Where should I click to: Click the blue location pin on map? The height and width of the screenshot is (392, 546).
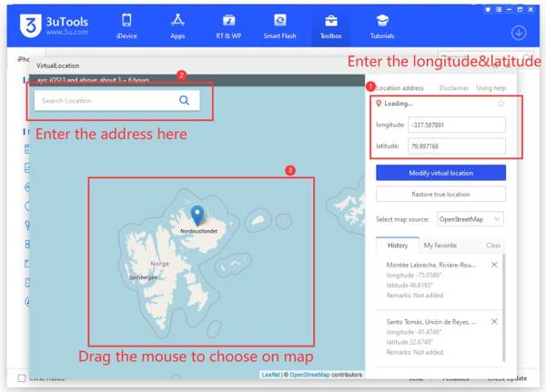(x=197, y=216)
